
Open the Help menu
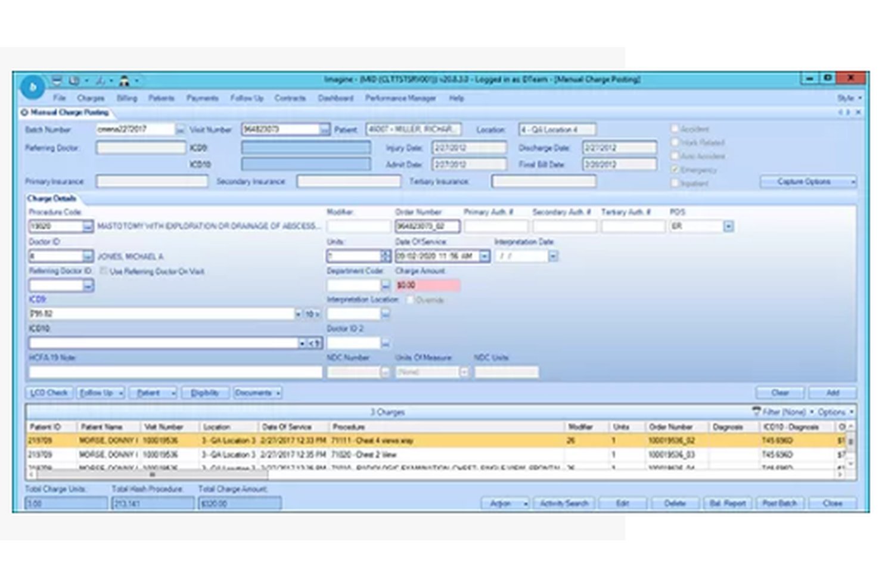point(456,98)
